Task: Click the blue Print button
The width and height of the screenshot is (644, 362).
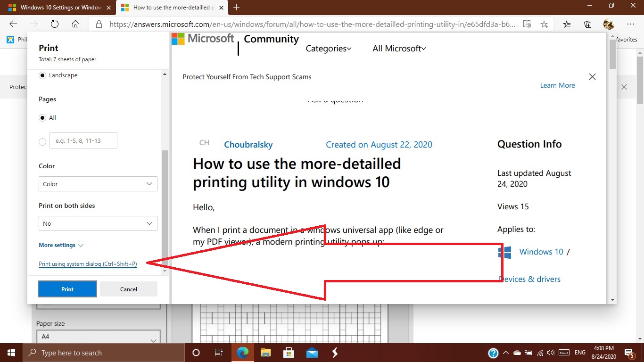Action: point(67,289)
